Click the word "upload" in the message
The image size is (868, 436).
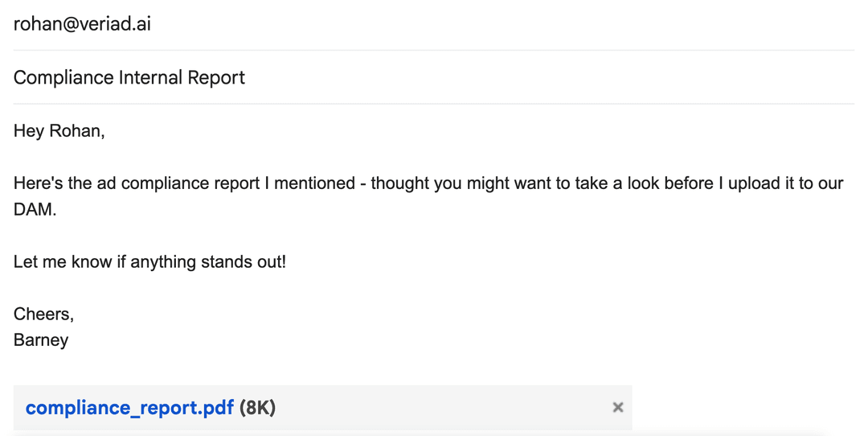coord(755,183)
